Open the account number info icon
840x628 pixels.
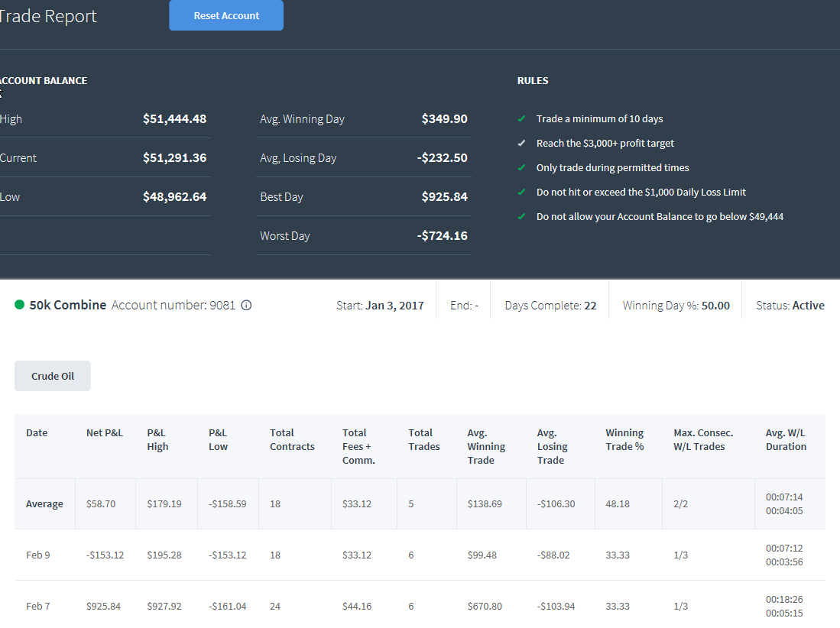(x=246, y=305)
